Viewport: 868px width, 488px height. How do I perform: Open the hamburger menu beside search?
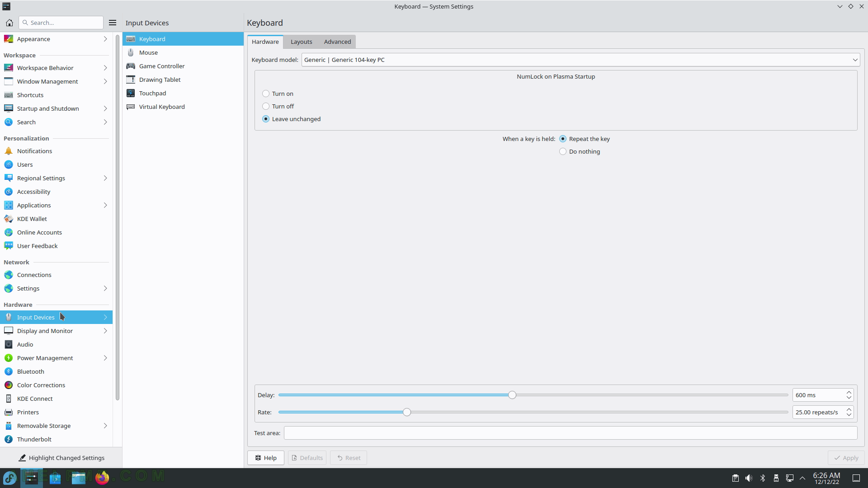point(113,23)
